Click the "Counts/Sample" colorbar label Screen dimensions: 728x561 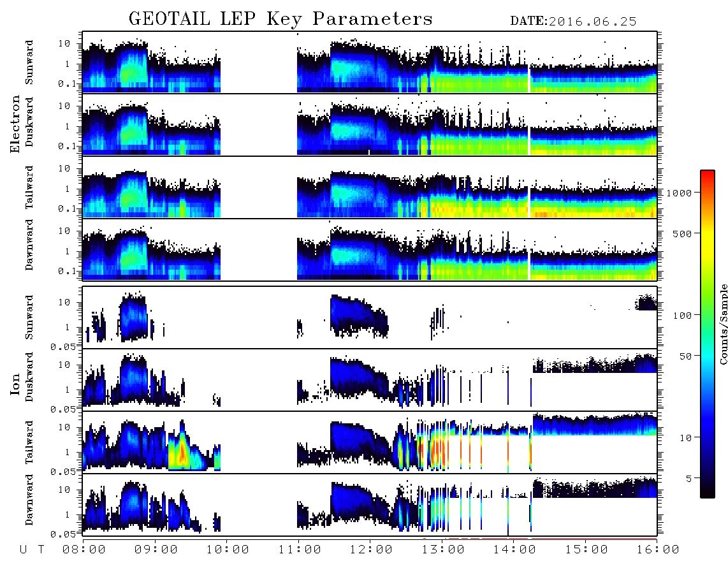pos(723,324)
